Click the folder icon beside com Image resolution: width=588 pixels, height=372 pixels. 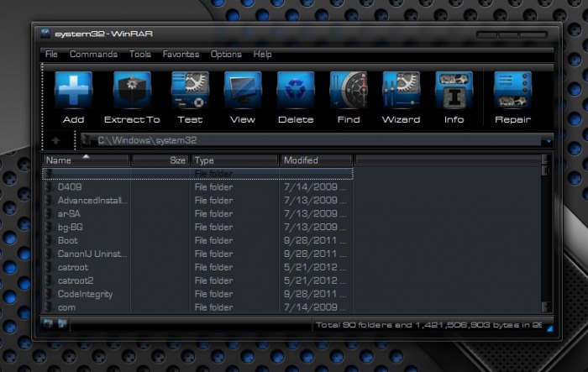pos(49,307)
